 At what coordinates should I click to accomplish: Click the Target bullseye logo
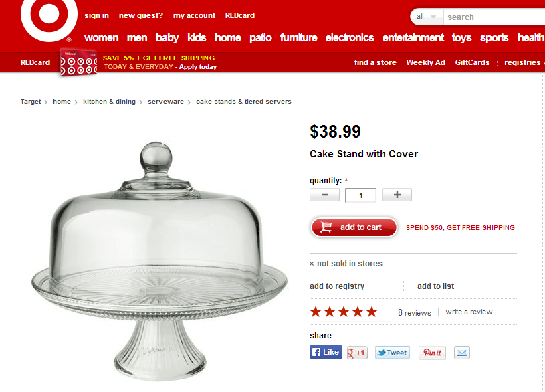click(49, 18)
